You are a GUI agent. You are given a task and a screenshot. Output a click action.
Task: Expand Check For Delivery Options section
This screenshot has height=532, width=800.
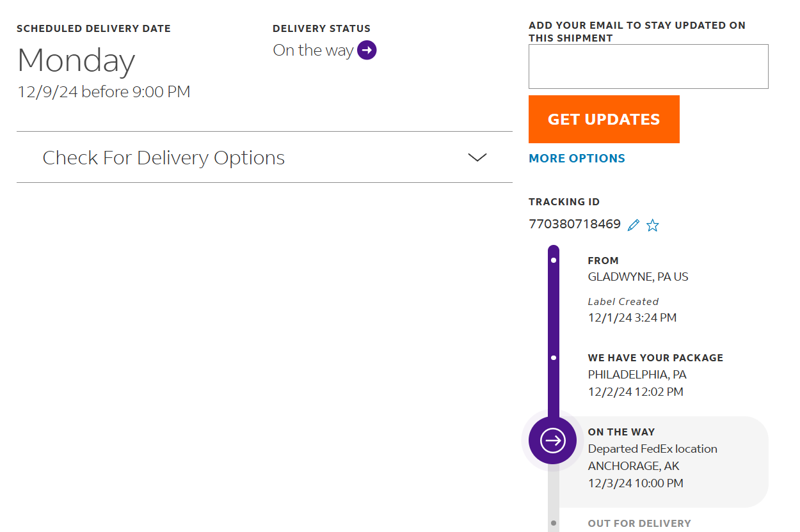(264, 157)
